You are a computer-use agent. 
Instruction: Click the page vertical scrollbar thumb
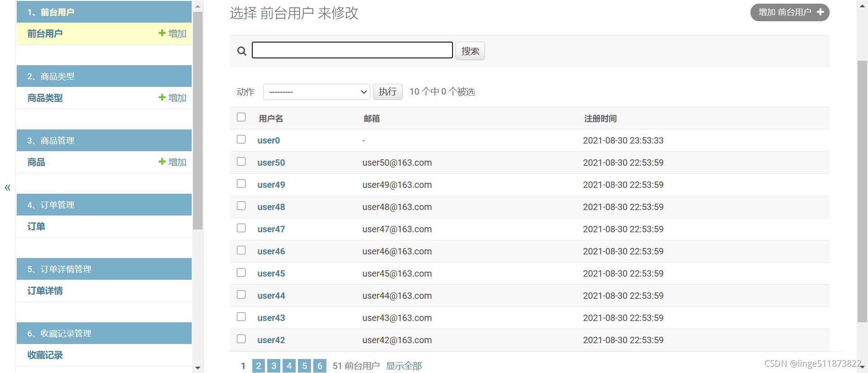(x=862, y=191)
